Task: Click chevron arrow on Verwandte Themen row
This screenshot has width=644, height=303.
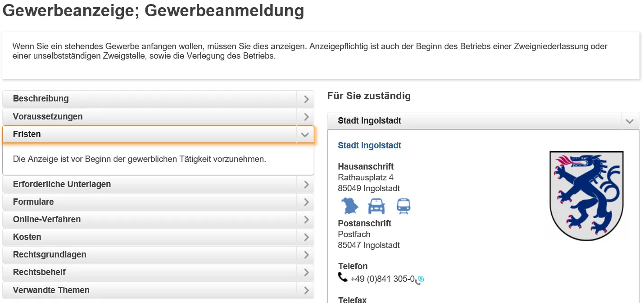Action: [306, 290]
